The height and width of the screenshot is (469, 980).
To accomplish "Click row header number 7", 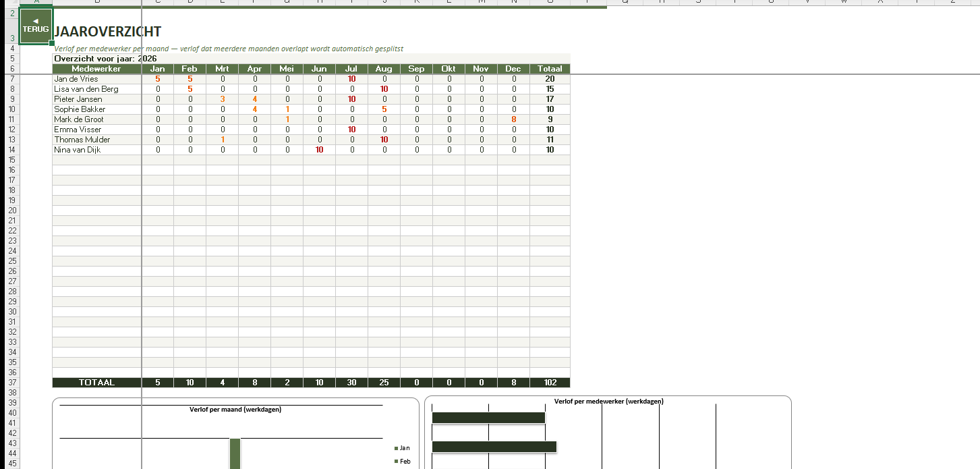I will coord(12,79).
